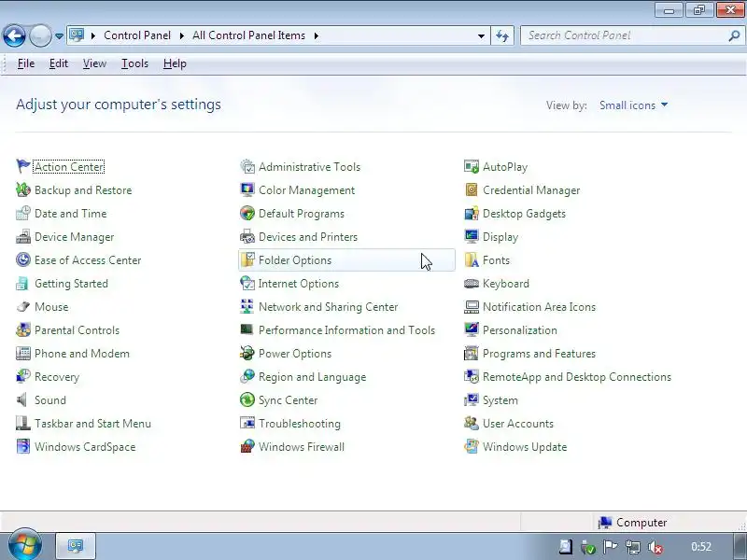Open the Edit menu
This screenshot has height=560, width=747.
click(59, 63)
